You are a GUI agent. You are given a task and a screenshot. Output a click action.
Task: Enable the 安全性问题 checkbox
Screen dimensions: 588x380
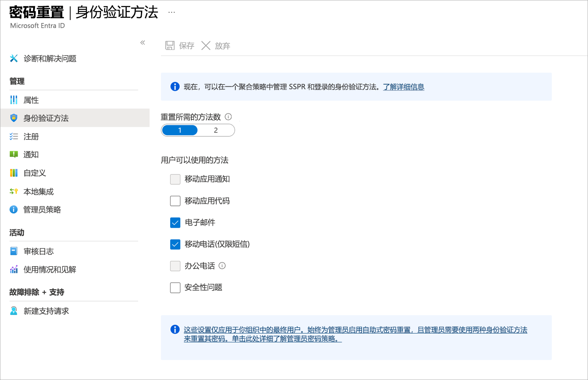point(175,287)
